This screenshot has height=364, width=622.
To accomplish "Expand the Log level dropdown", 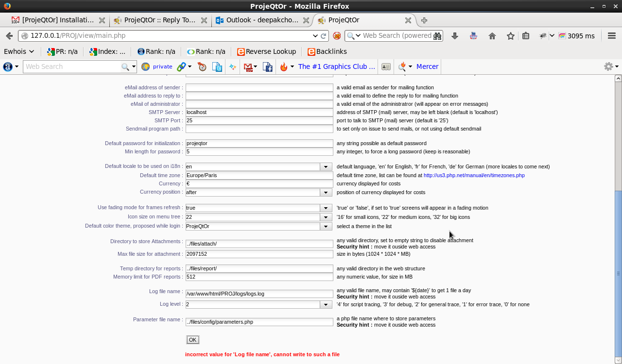I will [326, 304].
